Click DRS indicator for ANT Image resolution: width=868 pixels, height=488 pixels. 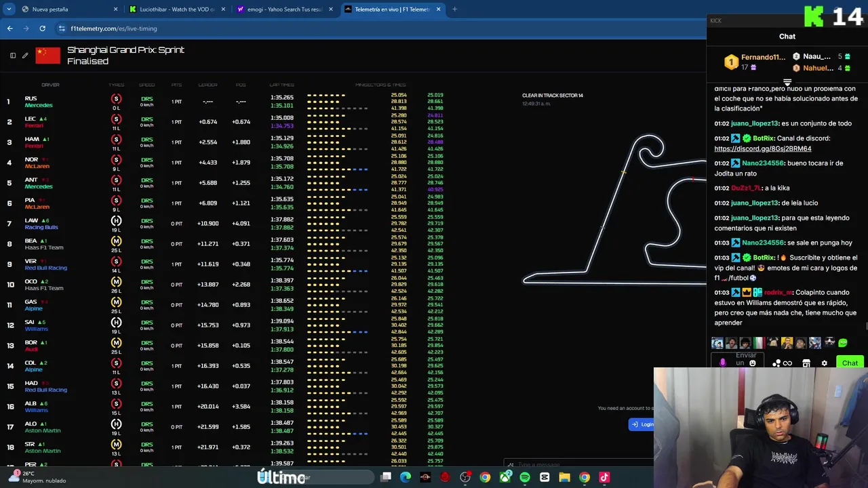[146, 180]
